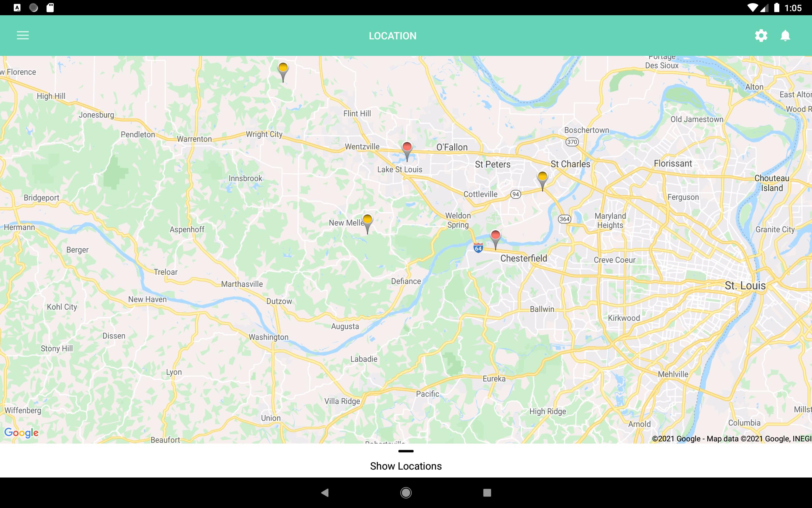Image resolution: width=812 pixels, height=508 pixels.
Task: Tap the Marthasville map label
Action: pos(242,284)
